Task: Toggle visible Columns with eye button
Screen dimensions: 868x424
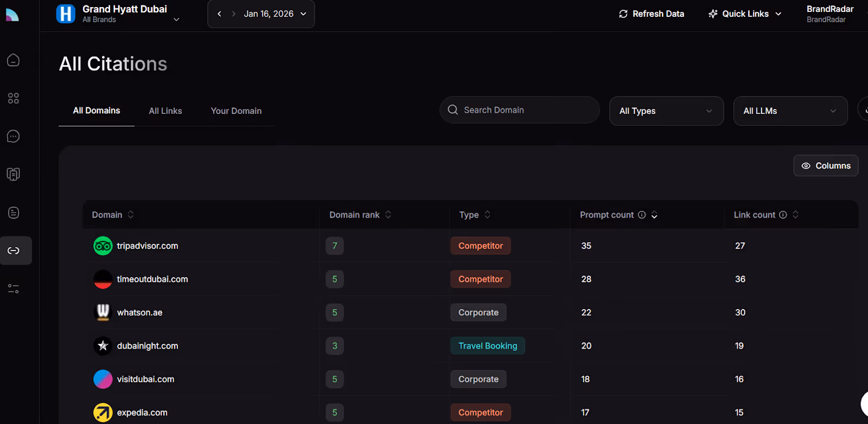Action: (x=826, y=166)
